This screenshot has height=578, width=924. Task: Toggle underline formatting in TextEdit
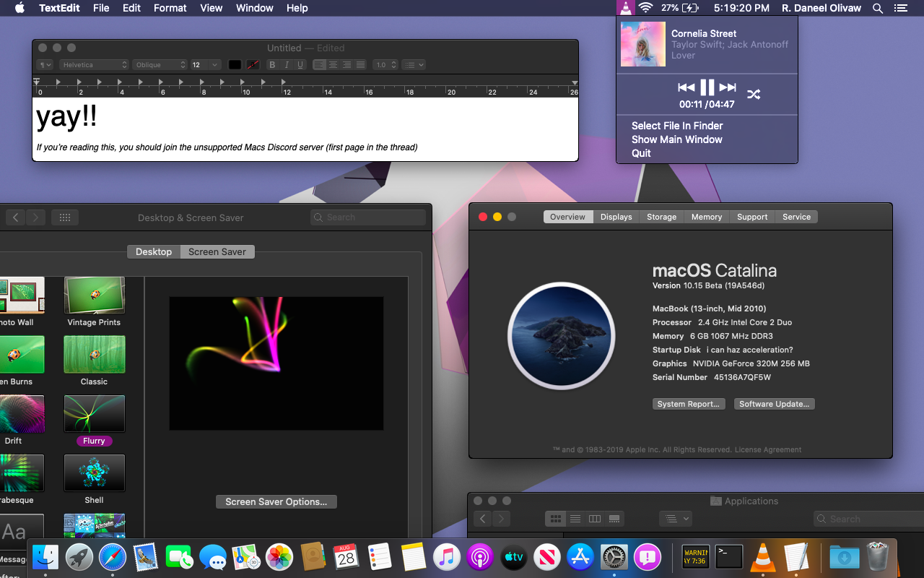click(x=300, y=65)
